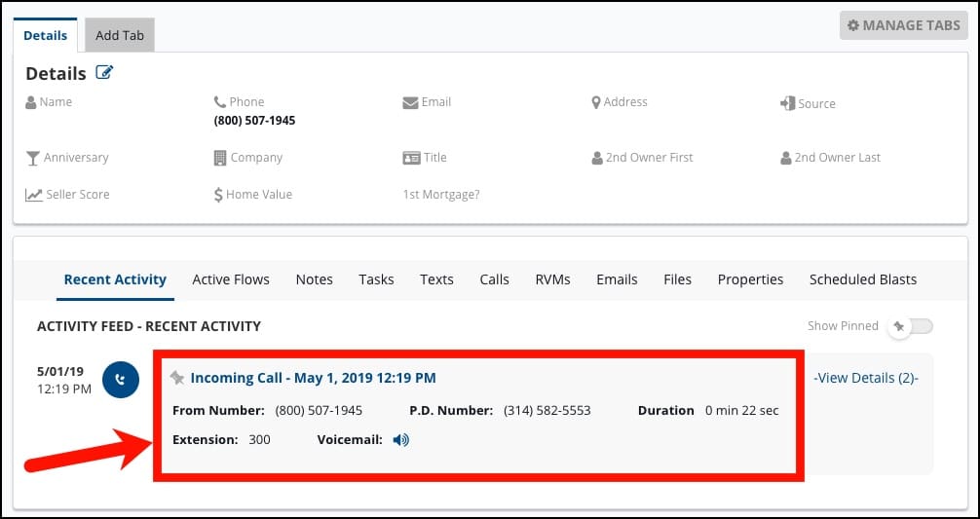
Task: Switch to the RVMs tab
Action: (x=552, y=279)
